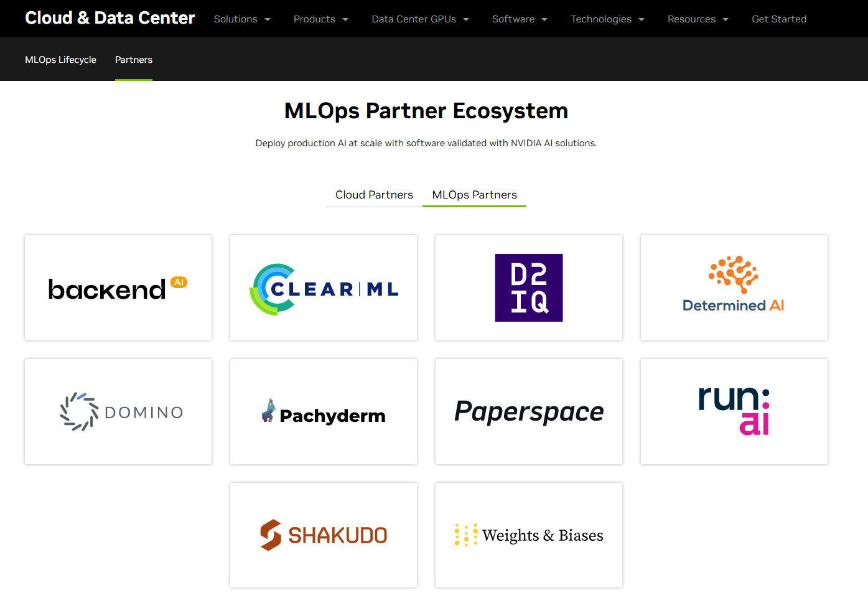Screen dimensions: 868x598
Task: Select the D2iQ logo tile
Action: [x=529, y=287]
